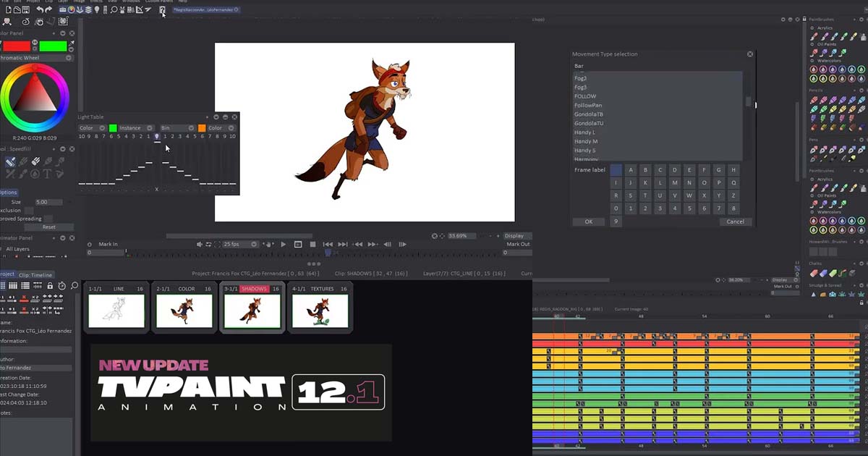Click Cancel in Movement Type selection
Screen dimensions: 868x456
(736, 221)
